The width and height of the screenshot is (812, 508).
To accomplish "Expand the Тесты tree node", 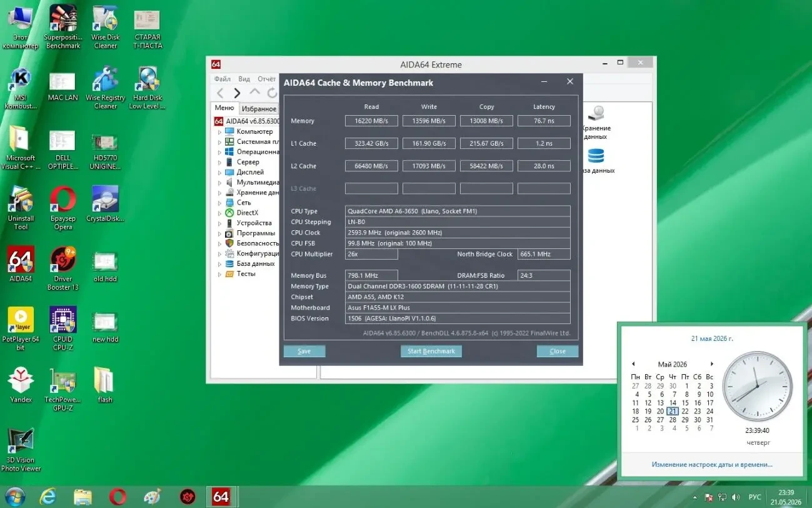I will tap(219, 274).
